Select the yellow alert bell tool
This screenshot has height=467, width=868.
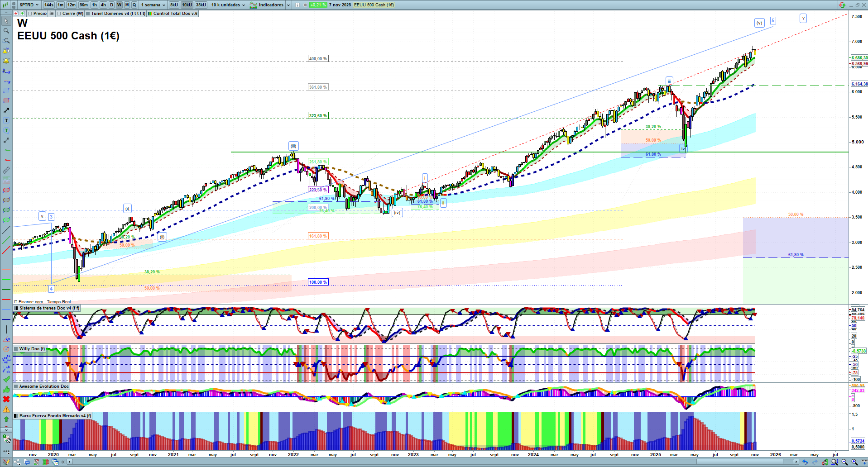click(6, 61)
